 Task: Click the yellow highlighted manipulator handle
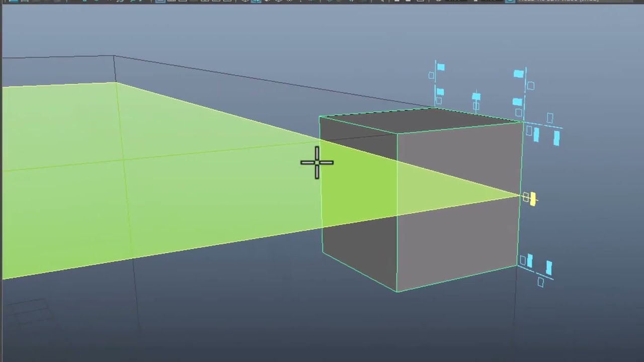click(533, 199)
